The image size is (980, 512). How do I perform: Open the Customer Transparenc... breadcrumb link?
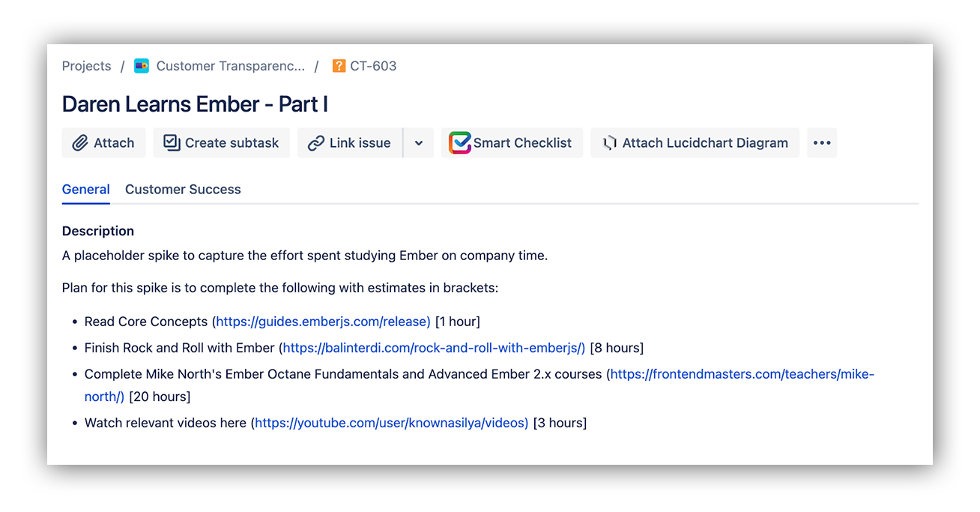coord(231,66)
